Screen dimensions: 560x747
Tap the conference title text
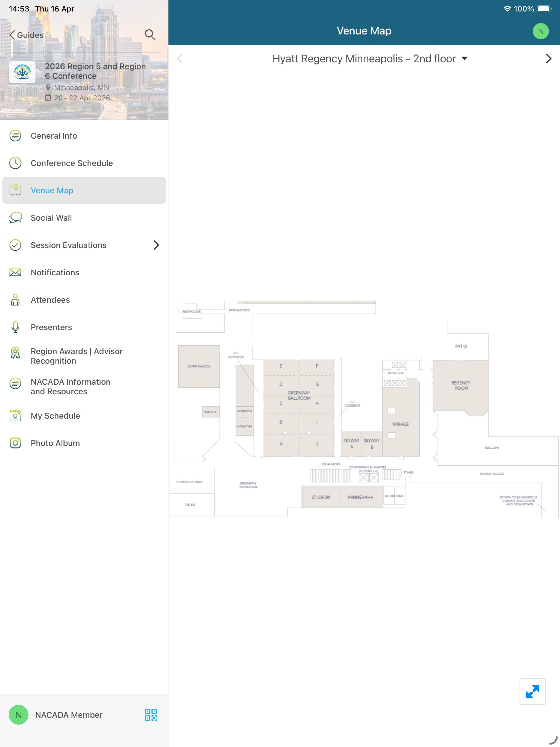click(x=95, y=71)
